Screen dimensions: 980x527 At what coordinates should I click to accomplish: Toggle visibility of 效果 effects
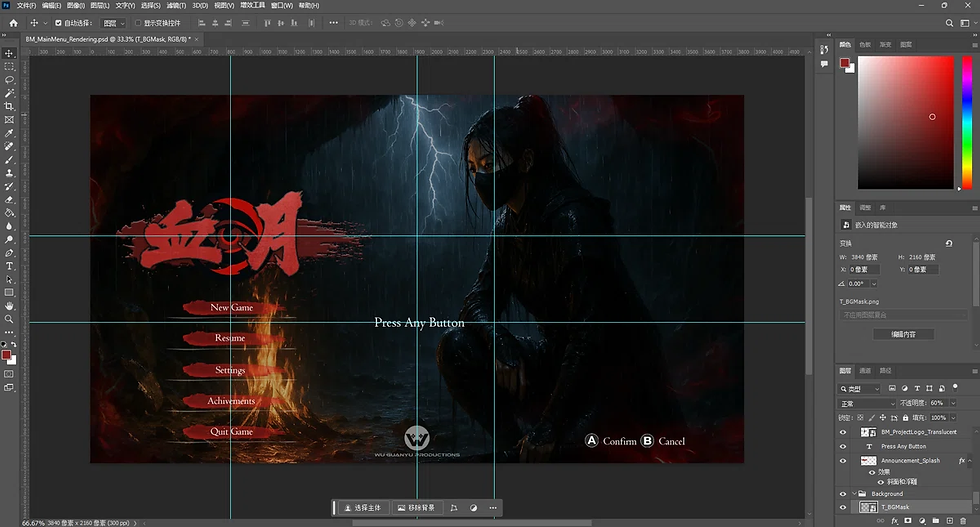[x=872, y=472]
